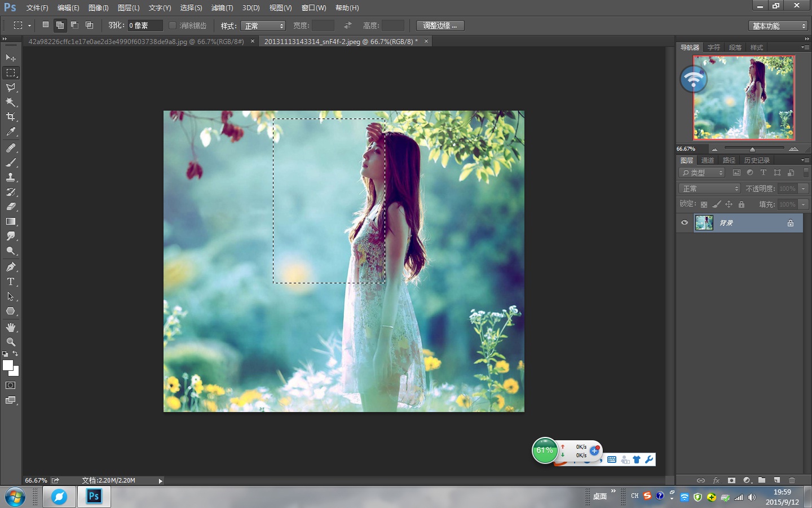Click the 调整边缘 button
Viewport: 812px width, 508px height.
pyautogui.click(x=440, y=25)
